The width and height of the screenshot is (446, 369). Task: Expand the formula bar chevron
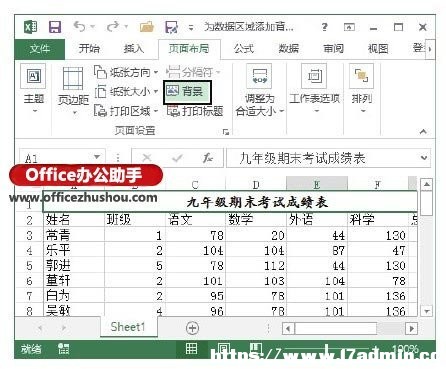coord(424,157)
